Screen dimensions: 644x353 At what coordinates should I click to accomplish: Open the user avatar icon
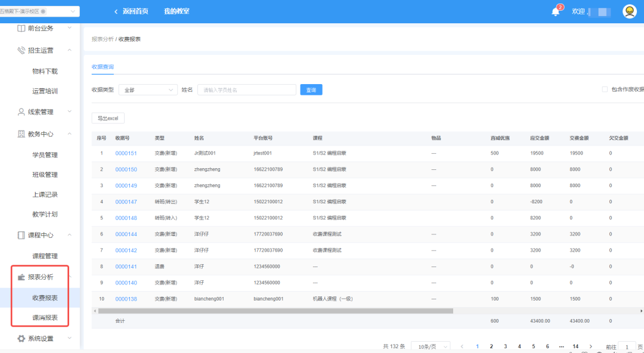[x=630, y=11]
